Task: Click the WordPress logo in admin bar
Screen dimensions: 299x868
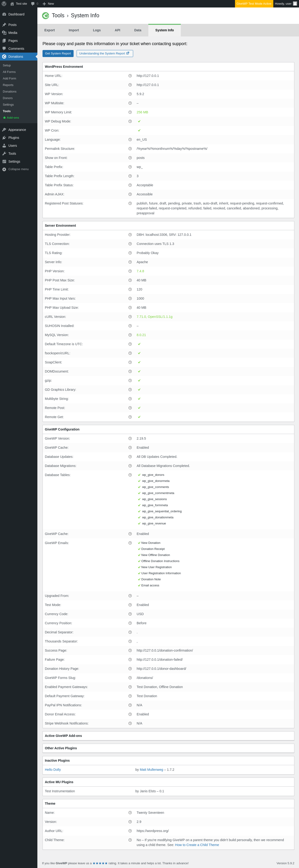Action: (x=4, y=4)
